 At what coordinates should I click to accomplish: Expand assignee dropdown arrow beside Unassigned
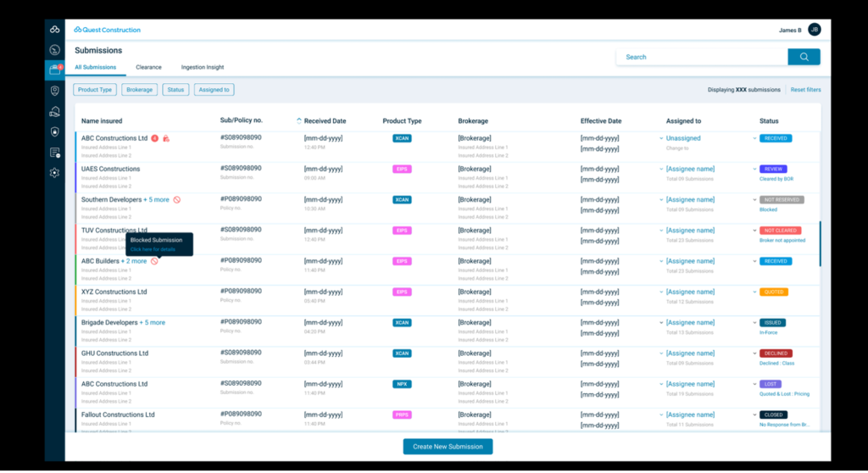point(661,138)
